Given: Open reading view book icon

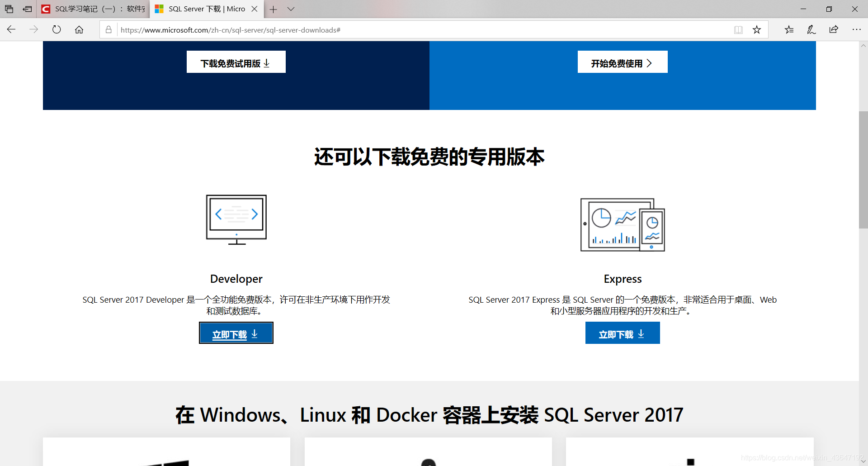Looking at the screenshot, I should [738, 30].
